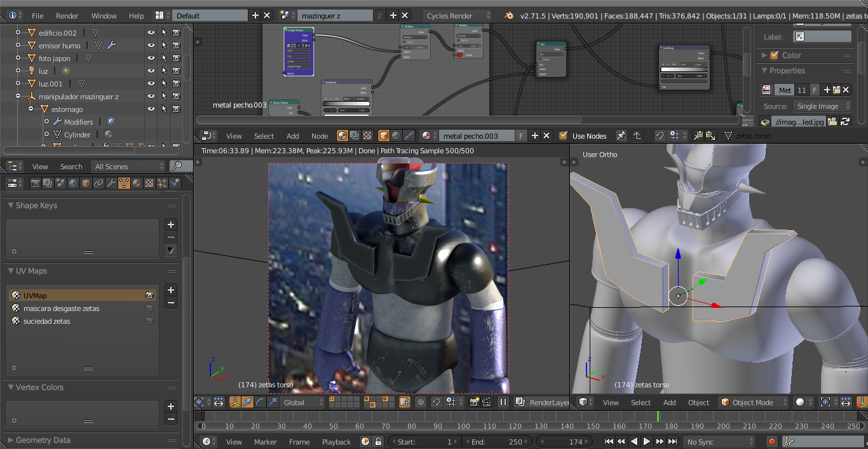
Task: Click the rotate manipulator arc icon
Action: pyautogui.click(x=261, y=402)
